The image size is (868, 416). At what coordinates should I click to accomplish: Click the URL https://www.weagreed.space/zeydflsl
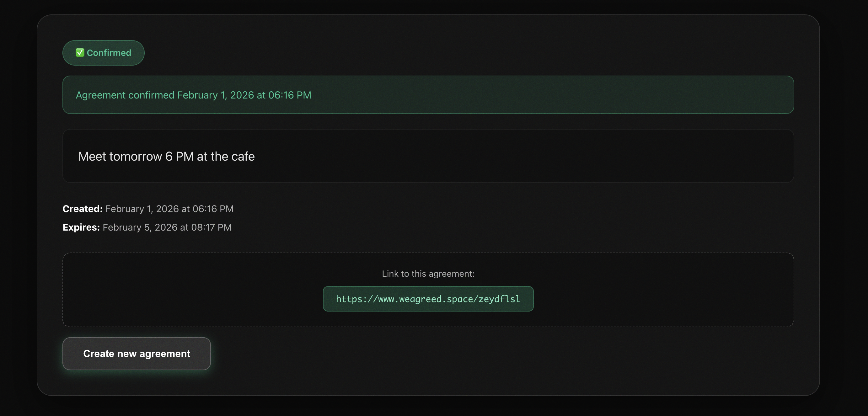click(x=428, y=298)
